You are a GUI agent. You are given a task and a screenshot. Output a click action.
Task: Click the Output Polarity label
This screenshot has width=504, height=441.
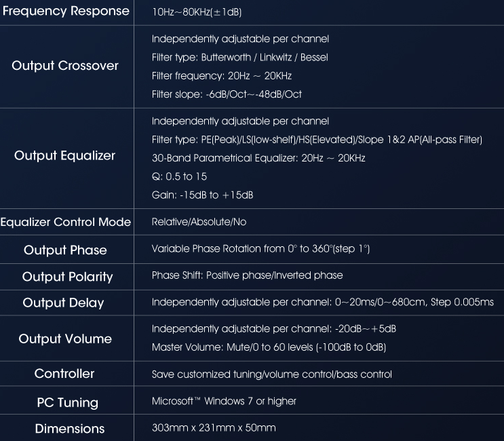(x=68, y=277)
